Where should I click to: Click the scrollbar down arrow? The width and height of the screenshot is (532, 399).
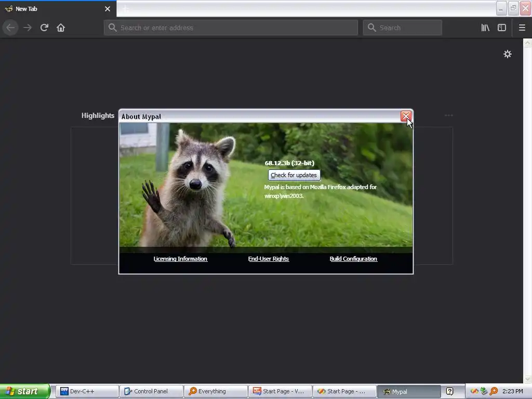[527, 379]
